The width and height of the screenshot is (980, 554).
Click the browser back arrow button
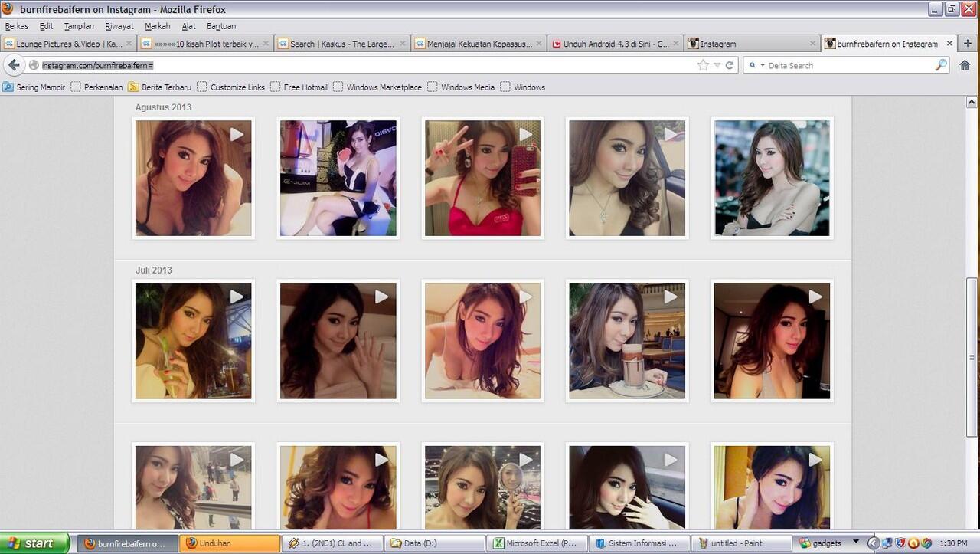tap(14, 65)
